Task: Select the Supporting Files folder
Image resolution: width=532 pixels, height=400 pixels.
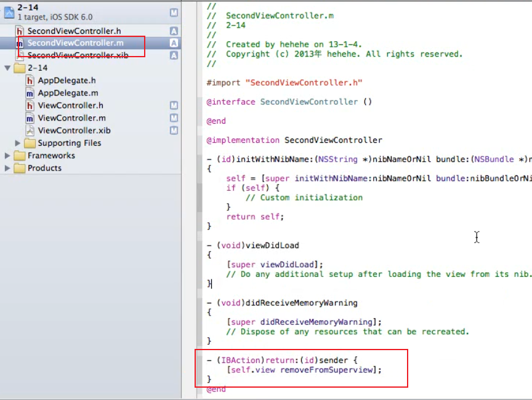Action: click(x=69, y=143)
